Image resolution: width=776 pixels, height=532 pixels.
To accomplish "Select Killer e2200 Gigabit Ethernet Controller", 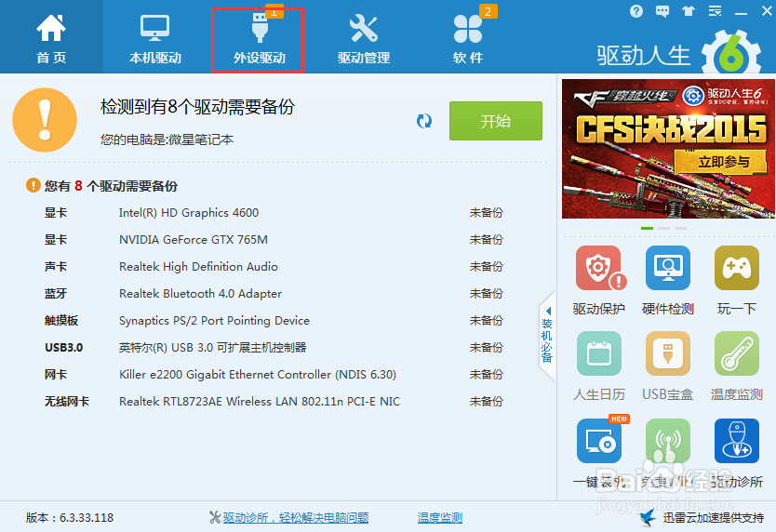I will coord(274,375).
